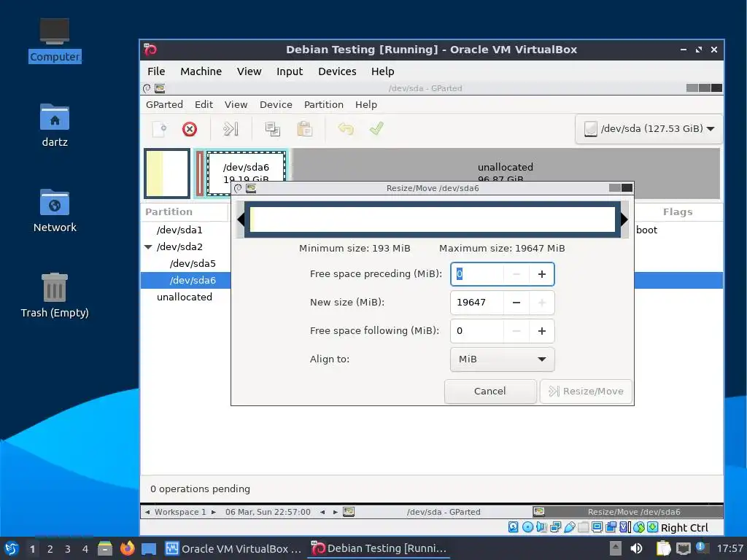This screenshot has height=560, width=747.
Task: Collapse the /dev/sda2 tree node
Action: tap(148, 246)
